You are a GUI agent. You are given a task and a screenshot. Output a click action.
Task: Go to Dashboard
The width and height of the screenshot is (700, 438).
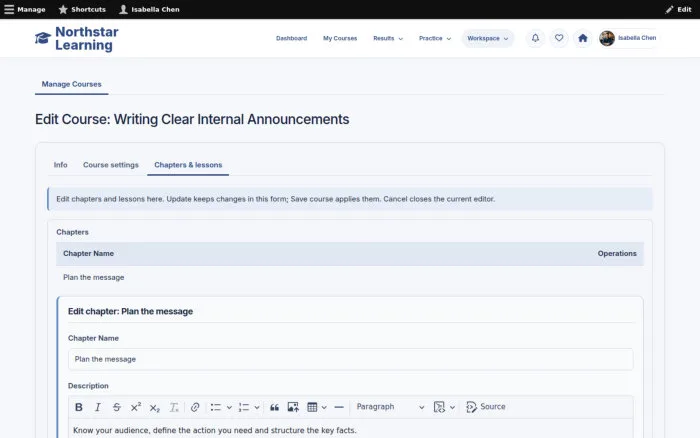[292, 38]
